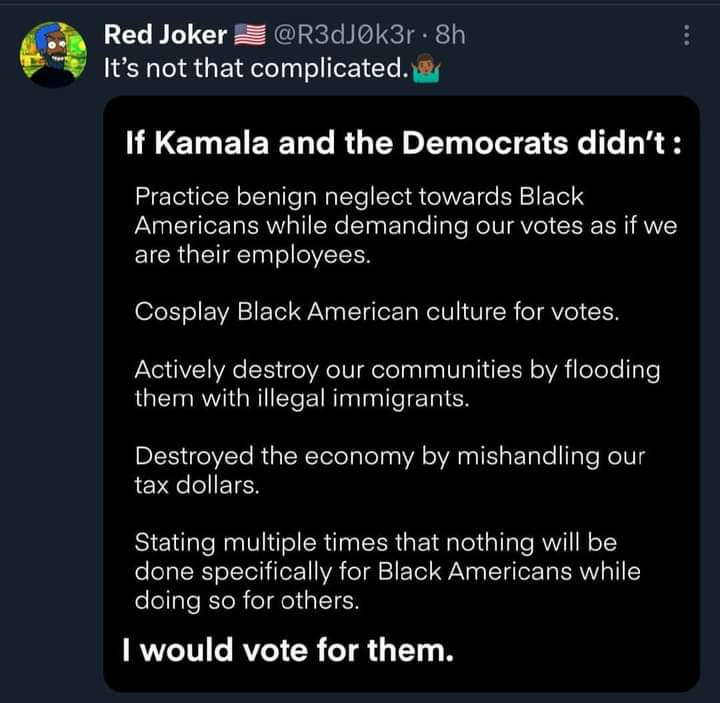This screenshot has width=720, height=703.
Task: Open the Red Joker display name link
Action: point(166,35)
